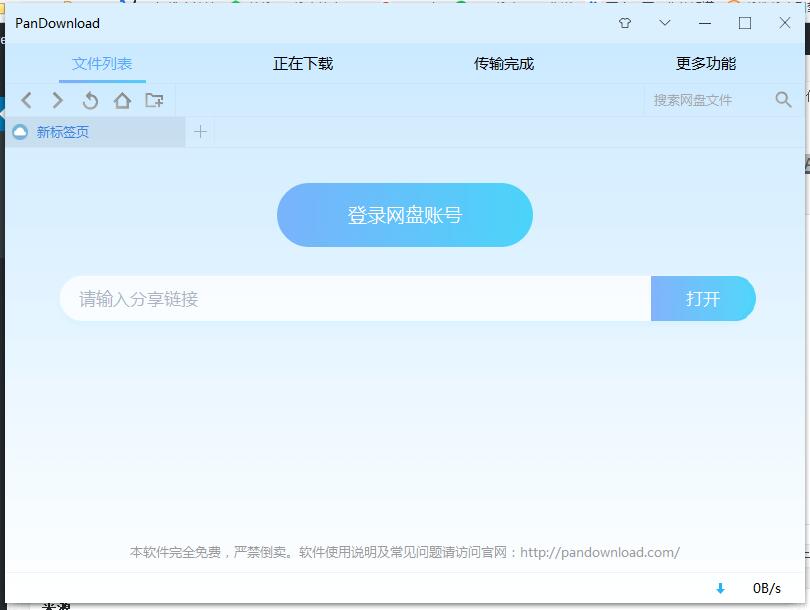Image resolution: width=810 pixels, height=610 pixels.
Task: Open the 传输完成 tab
Action: (x=504, y=64)
